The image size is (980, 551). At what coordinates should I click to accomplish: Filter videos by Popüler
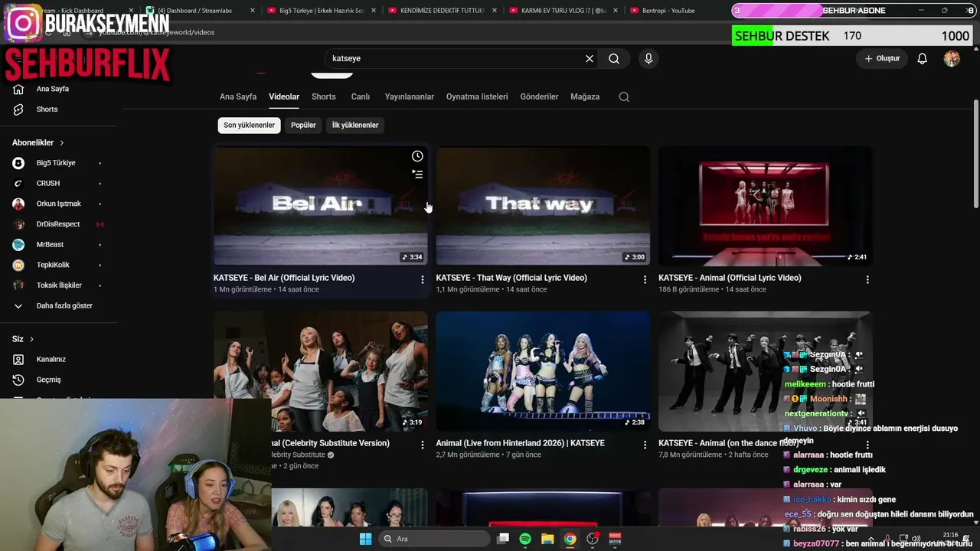(x=303, y=126)
